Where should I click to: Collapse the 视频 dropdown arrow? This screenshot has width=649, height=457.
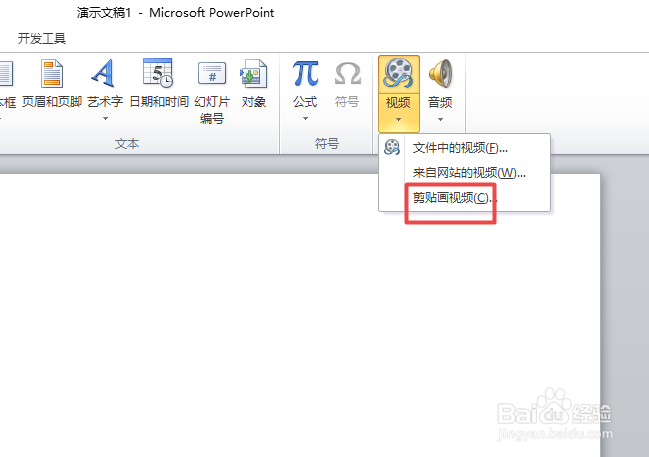coord(398,120)
